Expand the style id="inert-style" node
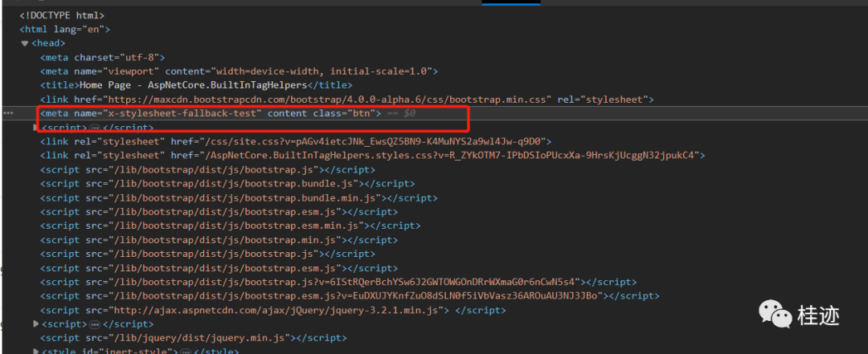Viewport: 868px width, 354px height. click(x=36, y=351)
